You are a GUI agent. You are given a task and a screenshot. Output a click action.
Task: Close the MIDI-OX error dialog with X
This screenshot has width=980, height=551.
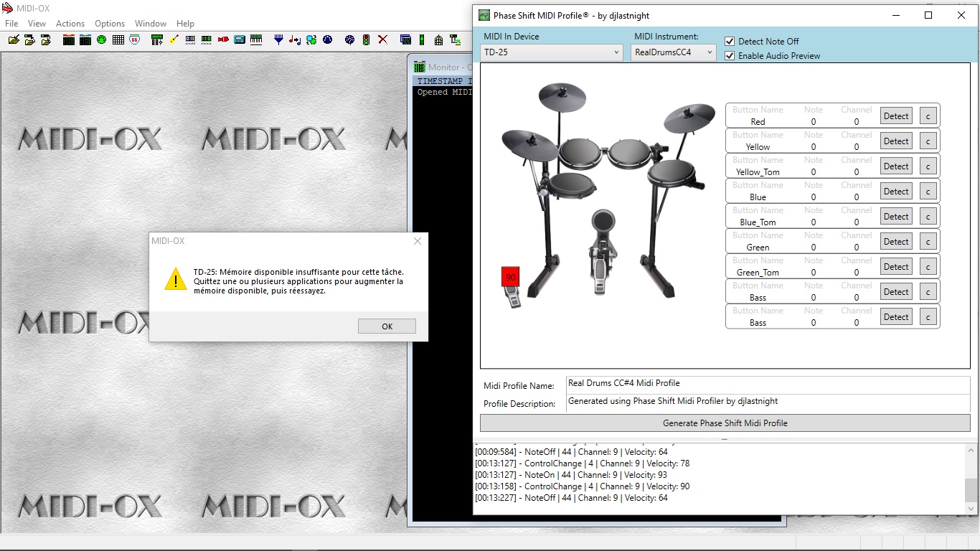click(x=417, y=241)
